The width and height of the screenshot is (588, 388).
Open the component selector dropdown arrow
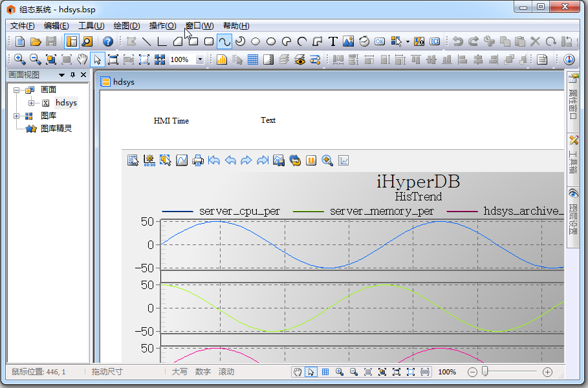pos(408,41)
